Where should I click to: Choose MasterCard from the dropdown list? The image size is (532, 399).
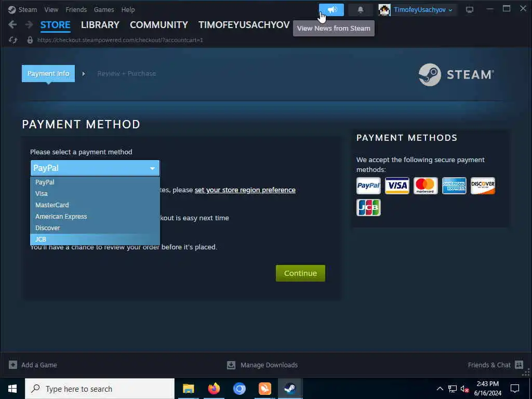(x=95, y=205)
